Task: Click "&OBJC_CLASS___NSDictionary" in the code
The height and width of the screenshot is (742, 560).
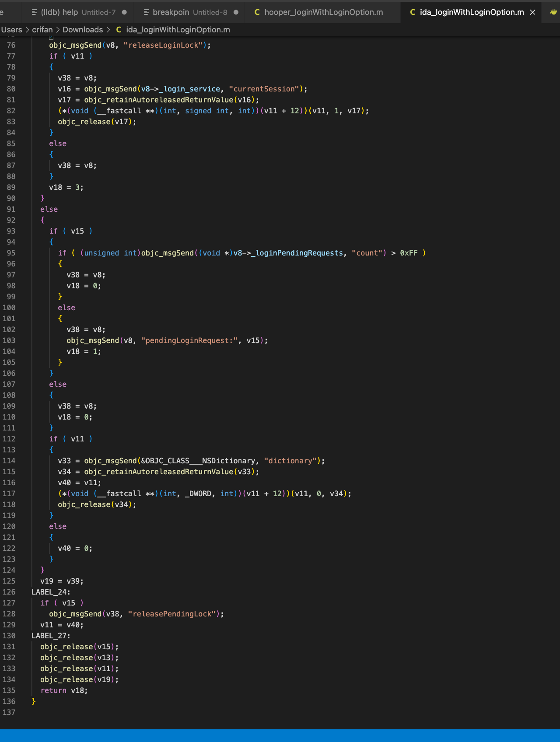Action: point(198,461)
